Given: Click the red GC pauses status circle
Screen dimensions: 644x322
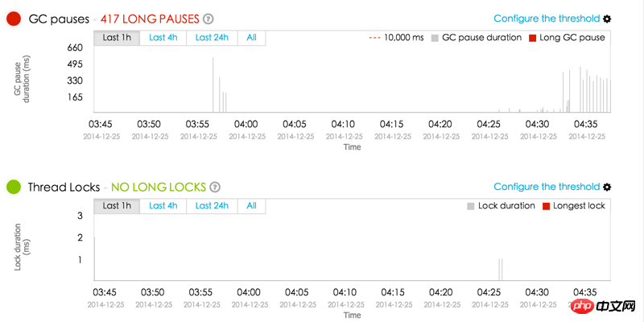Looking at the screenshot, I should click(13, 18).
